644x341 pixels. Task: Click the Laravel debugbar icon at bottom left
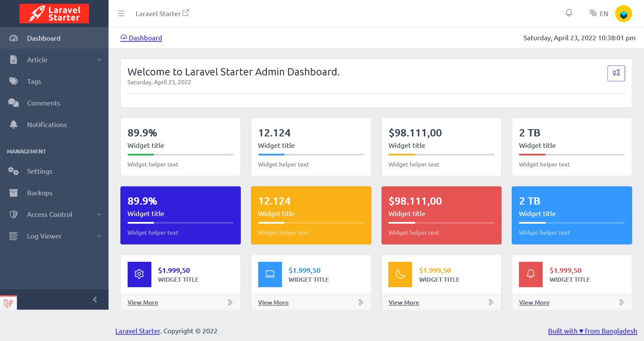coord(8,303)
